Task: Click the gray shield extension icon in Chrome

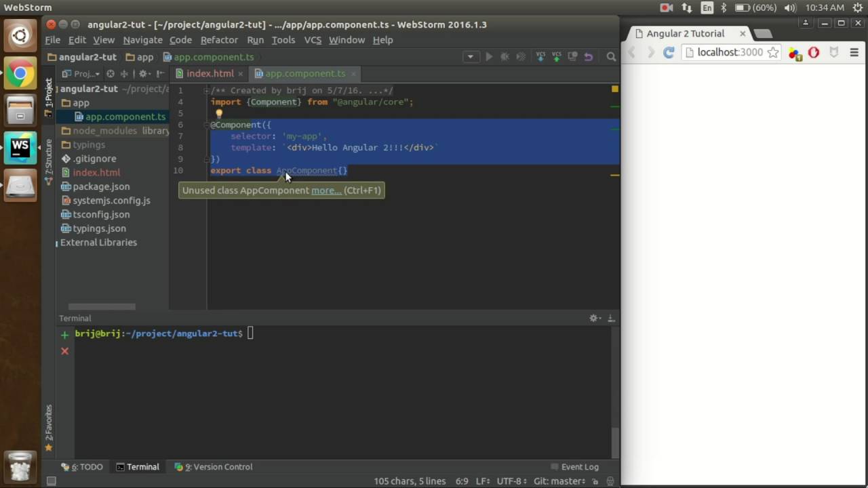Action: 834,52
